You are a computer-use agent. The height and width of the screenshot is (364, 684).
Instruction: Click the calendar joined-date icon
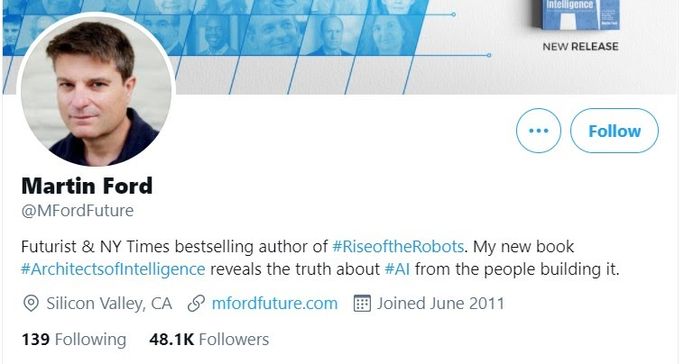(362, 303)
